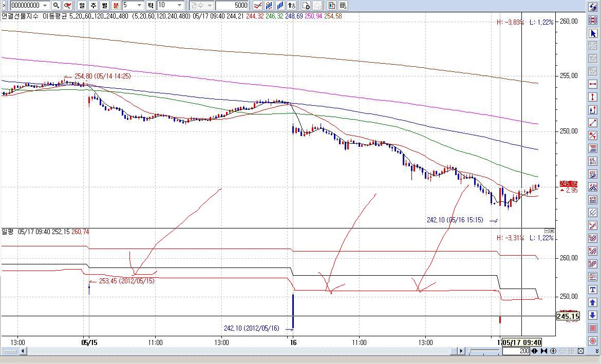This screenshot has height=364, width=601.
Task: Click the magnifier search icon beside symbol code
Action: (x=56, y=5)
